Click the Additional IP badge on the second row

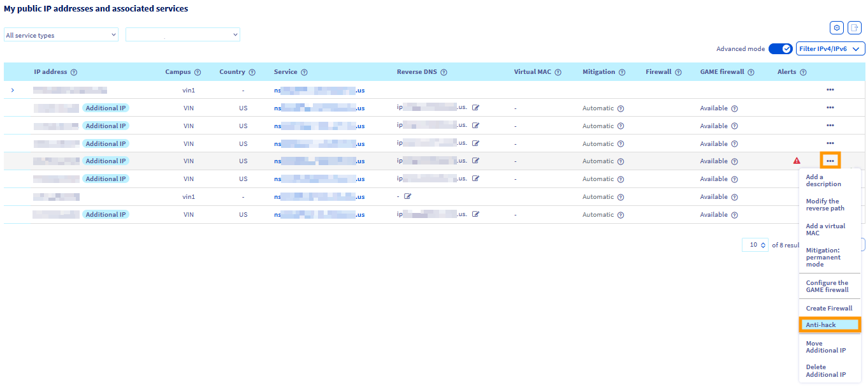click(106, 108)
